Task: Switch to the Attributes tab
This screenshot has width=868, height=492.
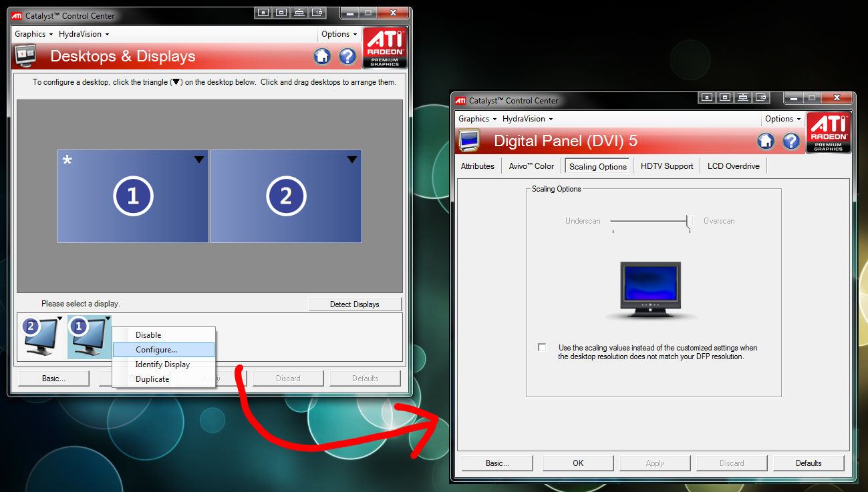Action: pyautogui.click(x=478, y=166)
